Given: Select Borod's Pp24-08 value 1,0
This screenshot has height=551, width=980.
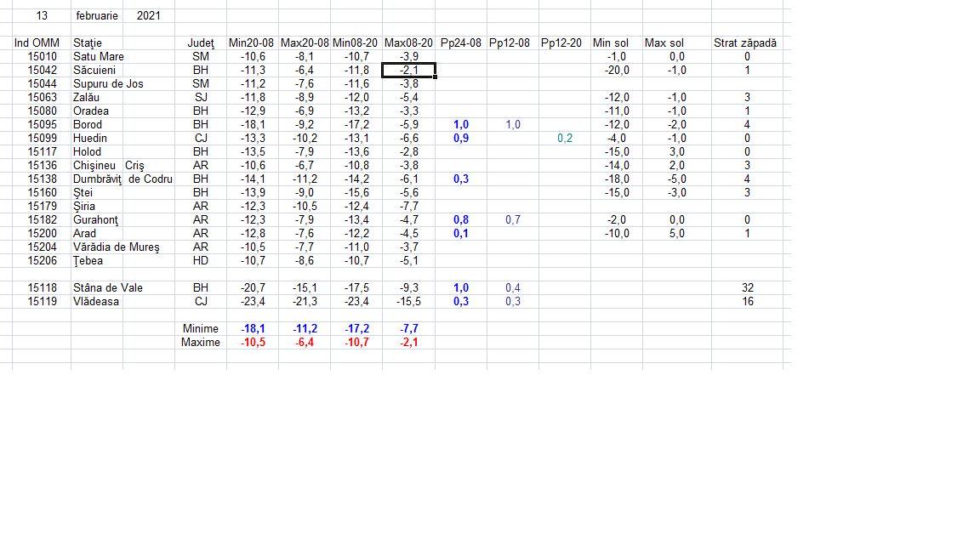Looking at the screenshot, I should click(x=461, y=125).
